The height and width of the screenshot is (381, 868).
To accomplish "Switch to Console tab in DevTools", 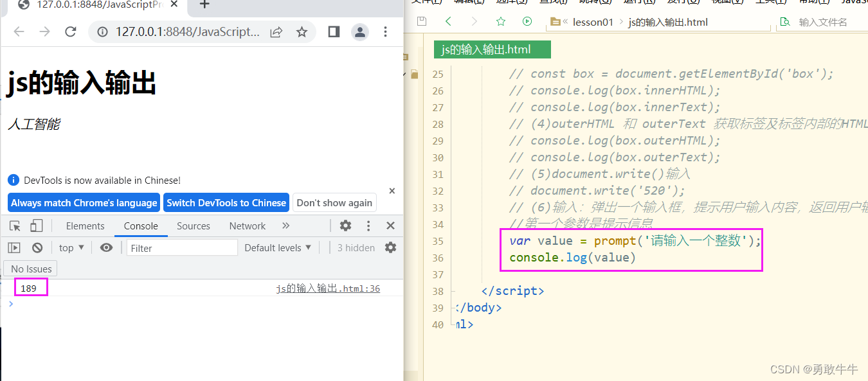I will tap(141, 226).
